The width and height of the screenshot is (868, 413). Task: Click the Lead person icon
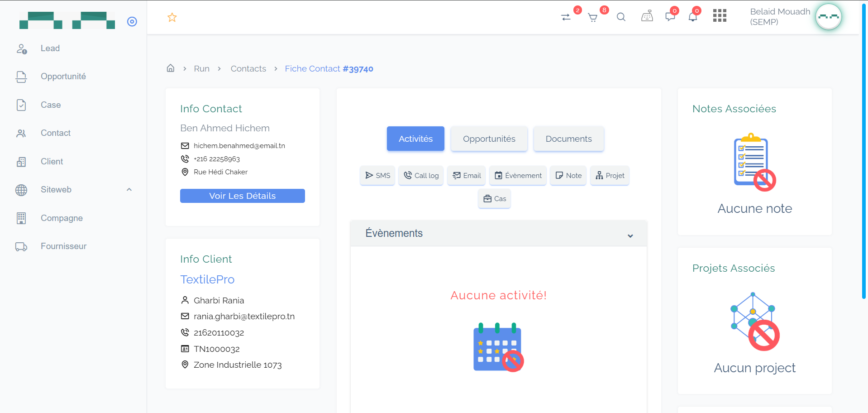click(x=21, y=48)
